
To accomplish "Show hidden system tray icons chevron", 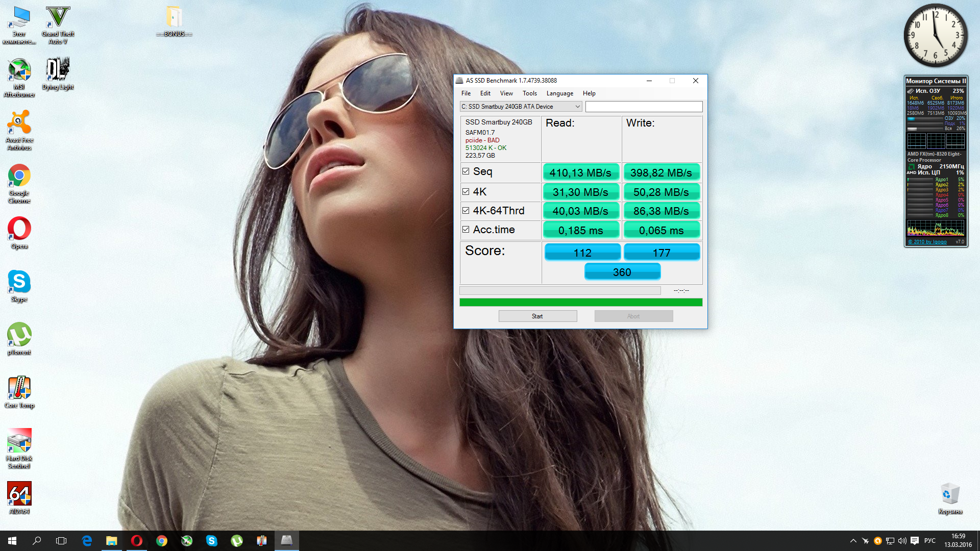I will click(x=853, y=541).
